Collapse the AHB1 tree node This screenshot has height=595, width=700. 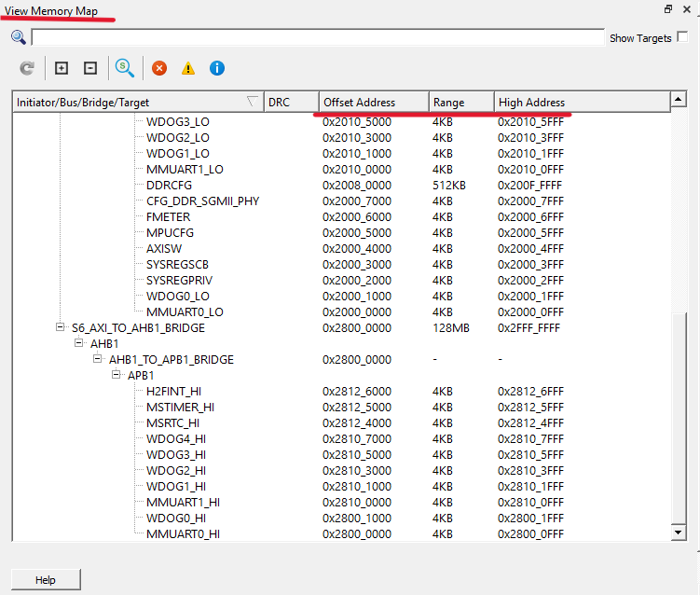[80, 343]
